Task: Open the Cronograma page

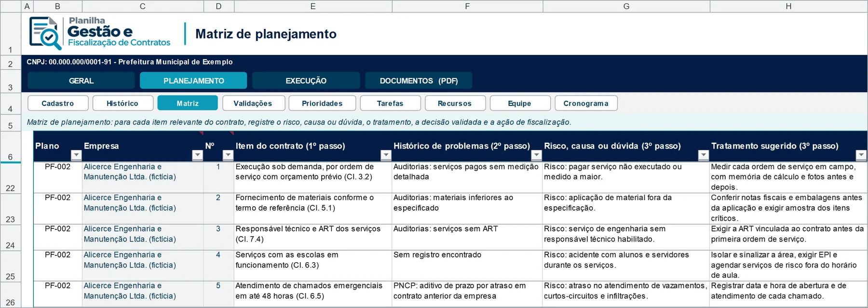Action: pos(586,103)
